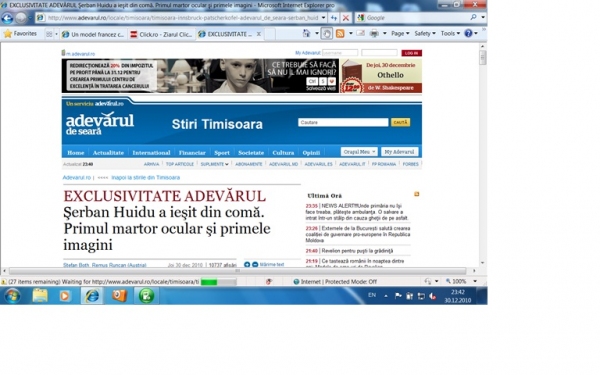Open the Favorites star button
Viewport: 600px width, 375px height.
point(20,34)
